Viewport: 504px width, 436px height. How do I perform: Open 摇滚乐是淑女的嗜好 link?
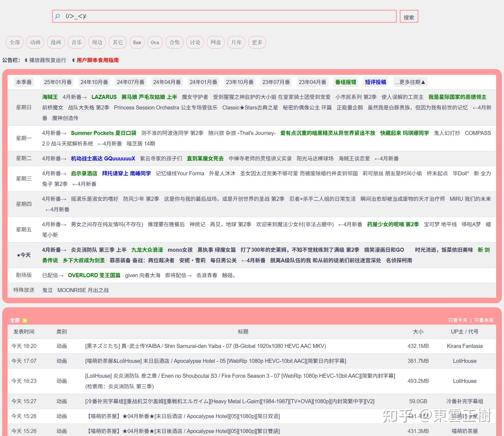[95, 199]
